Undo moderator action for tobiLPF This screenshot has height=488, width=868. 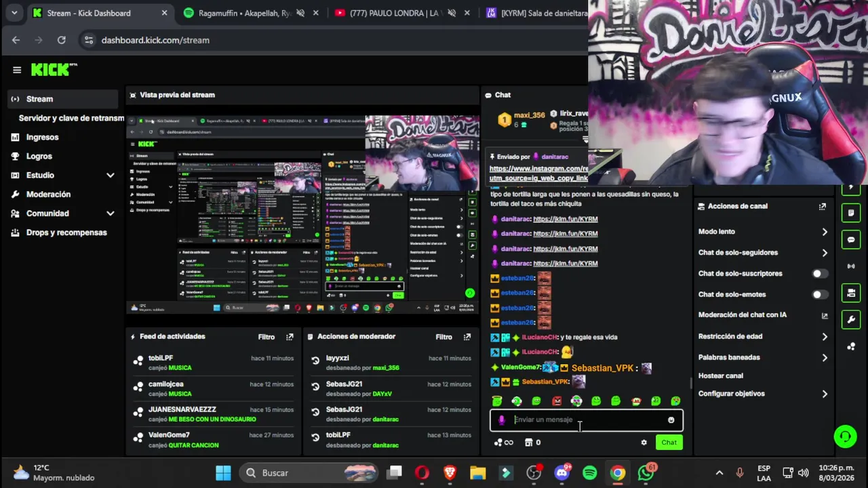tap(315, 438)
